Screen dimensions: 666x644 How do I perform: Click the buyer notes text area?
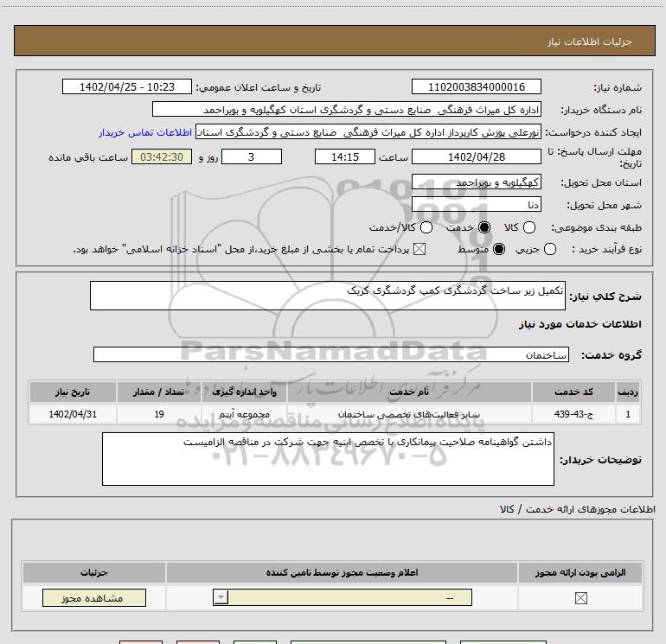click(328, 459)
